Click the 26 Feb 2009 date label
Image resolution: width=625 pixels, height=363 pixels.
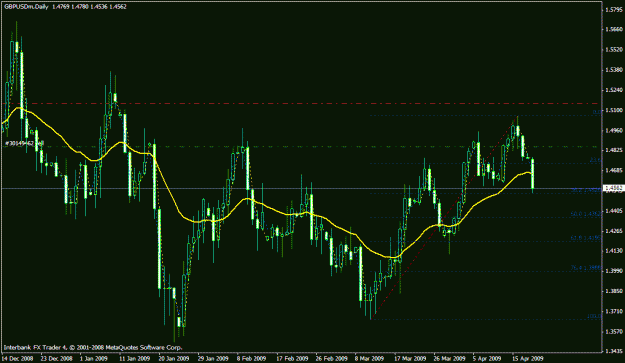[331, 358]
